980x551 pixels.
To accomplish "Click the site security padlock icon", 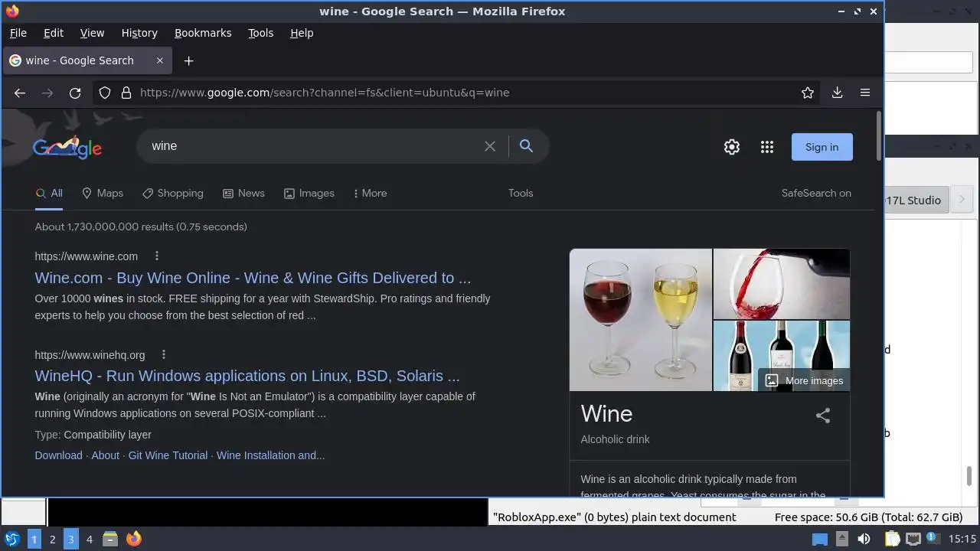I will pyautogui.click(x=126, y=93).
